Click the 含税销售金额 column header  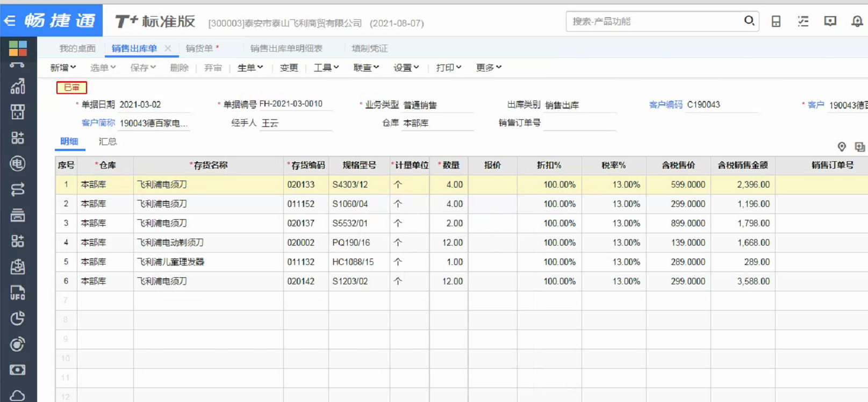(743, 166)
